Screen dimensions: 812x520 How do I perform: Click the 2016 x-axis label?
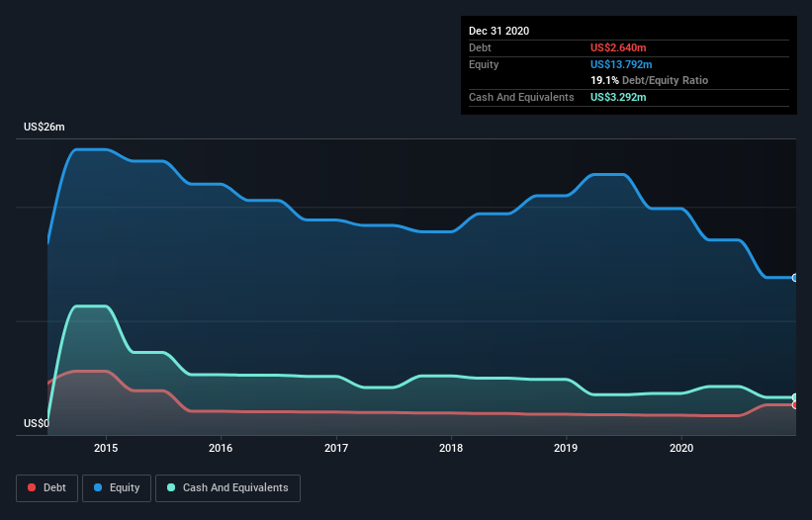point(221,448)
